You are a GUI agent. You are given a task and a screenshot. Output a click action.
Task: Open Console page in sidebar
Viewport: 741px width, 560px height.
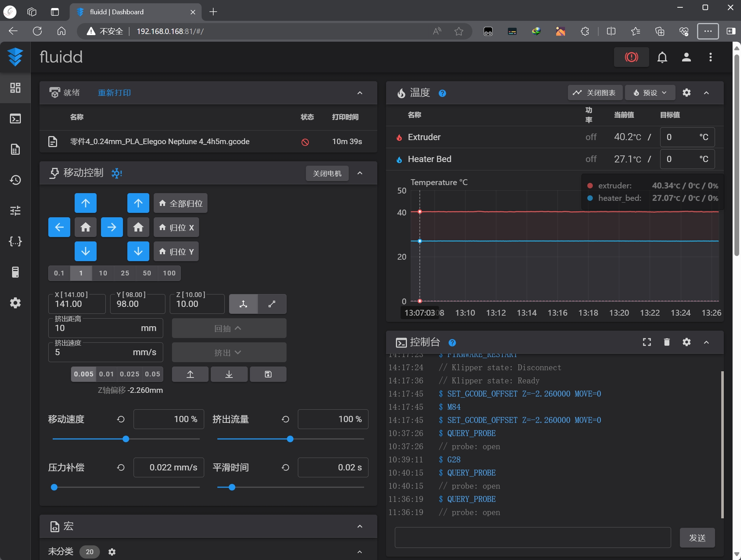15,119
